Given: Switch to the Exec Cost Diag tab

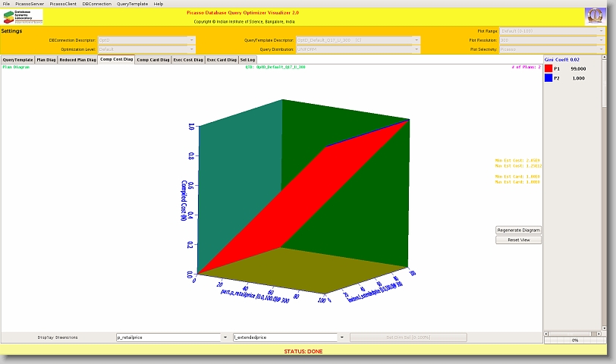Looking at the screenshot, I should click(187, 59).
